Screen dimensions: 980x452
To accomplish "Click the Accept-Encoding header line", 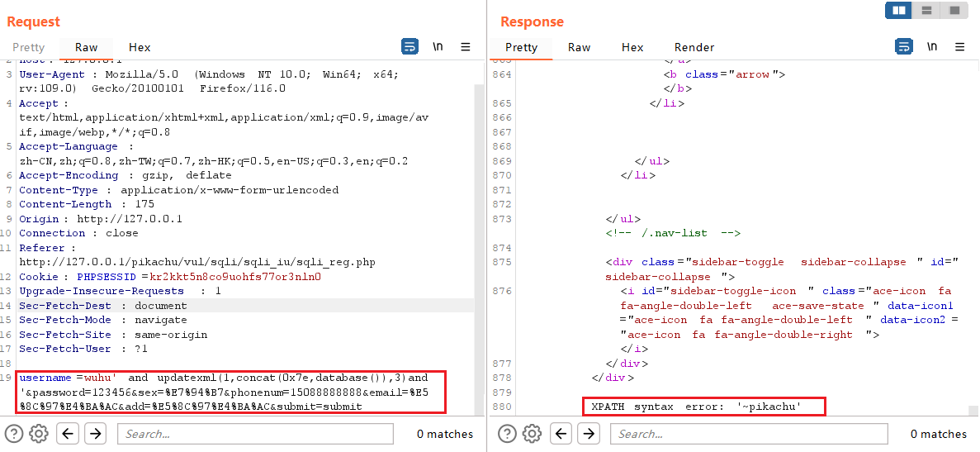I will [x=125, y=176].
